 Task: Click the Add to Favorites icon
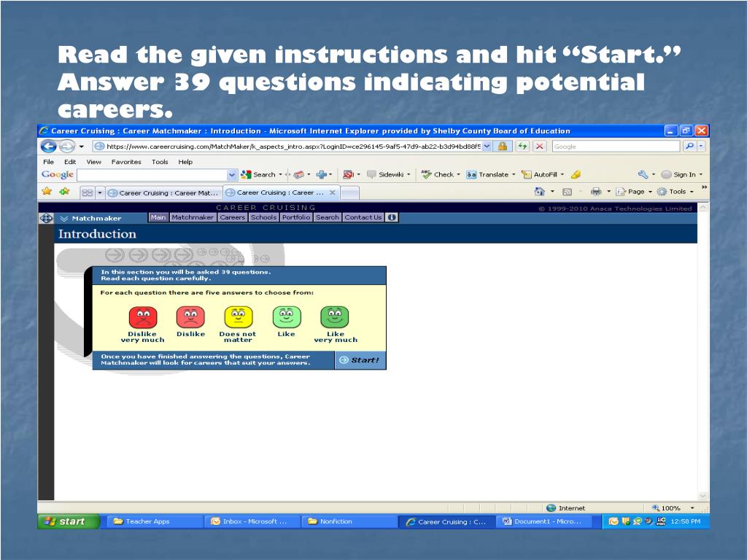[x=64, y=192]
